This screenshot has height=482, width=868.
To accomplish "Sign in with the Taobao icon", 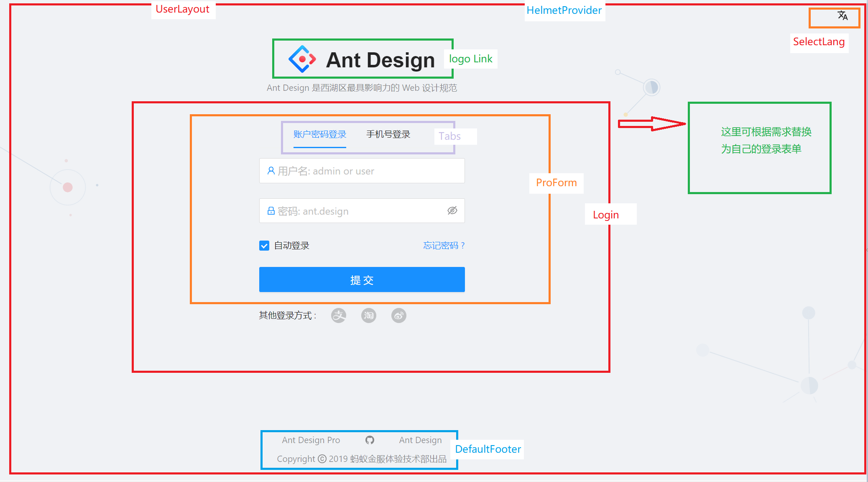I will pos(369,315).
